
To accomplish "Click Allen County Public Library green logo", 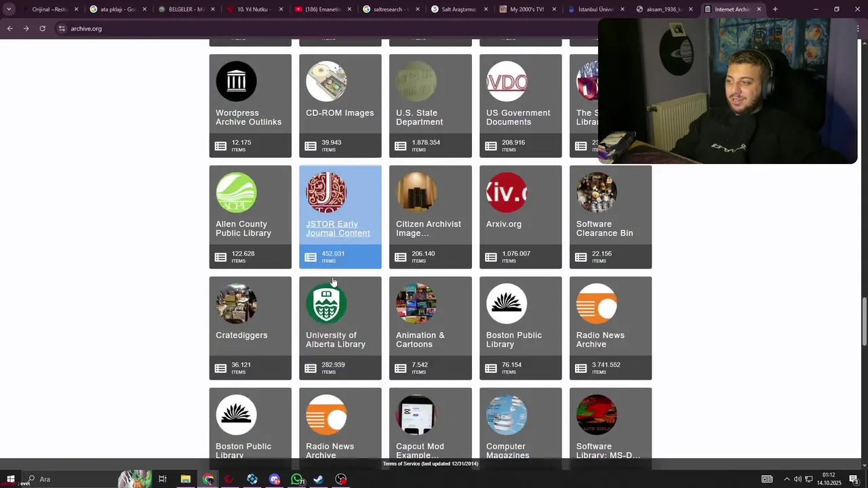I will tap(236, 192).
